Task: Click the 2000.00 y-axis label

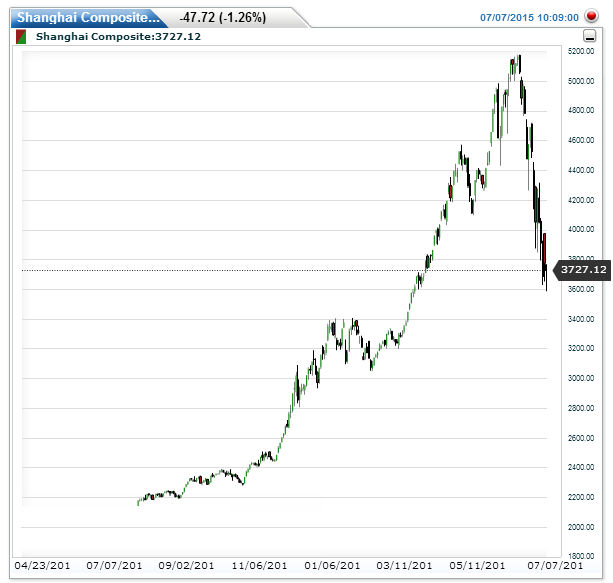Action: point(581,527)
